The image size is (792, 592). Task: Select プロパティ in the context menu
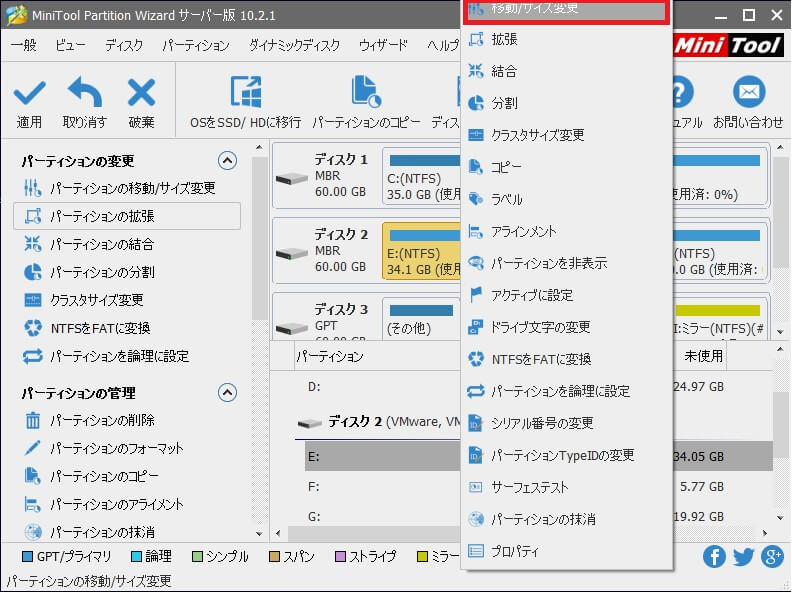coord(514,551)
